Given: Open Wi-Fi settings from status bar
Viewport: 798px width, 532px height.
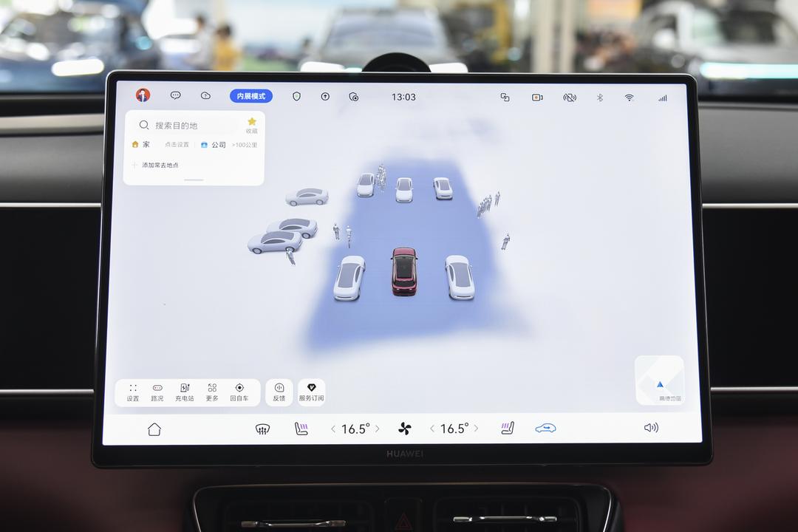Looking at the screenshot, I should click(x=629, y=98).
